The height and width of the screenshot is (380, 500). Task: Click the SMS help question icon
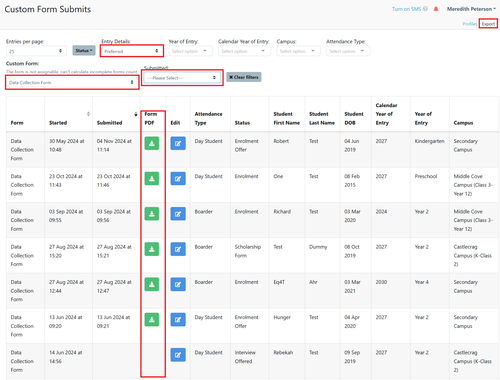click(425, 9)
